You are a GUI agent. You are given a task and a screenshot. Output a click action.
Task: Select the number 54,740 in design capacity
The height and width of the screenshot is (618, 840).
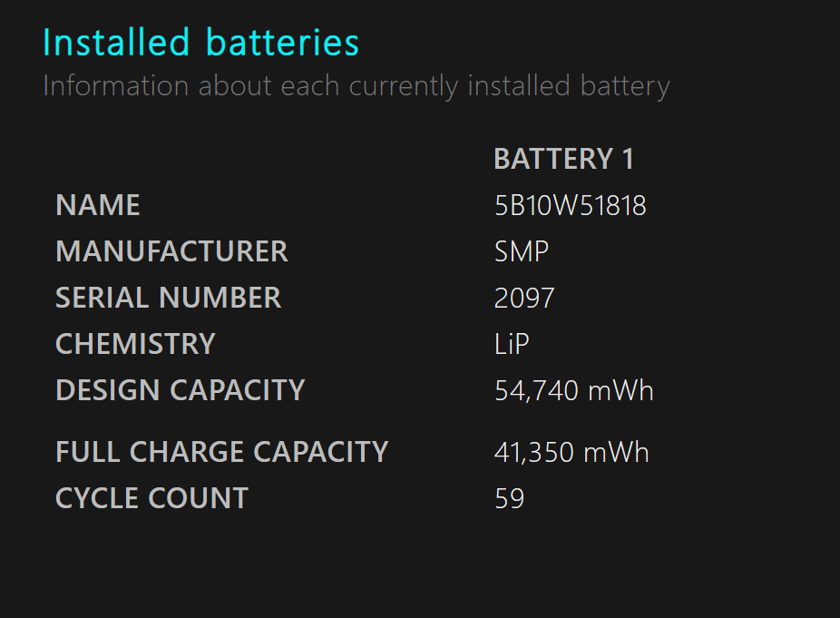coord(536,390)
